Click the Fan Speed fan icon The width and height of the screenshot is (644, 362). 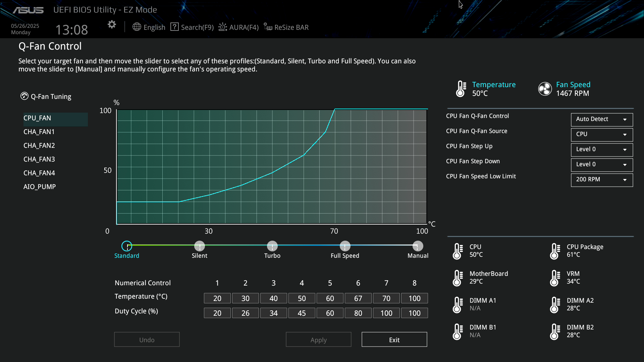[x=545, y=89]
